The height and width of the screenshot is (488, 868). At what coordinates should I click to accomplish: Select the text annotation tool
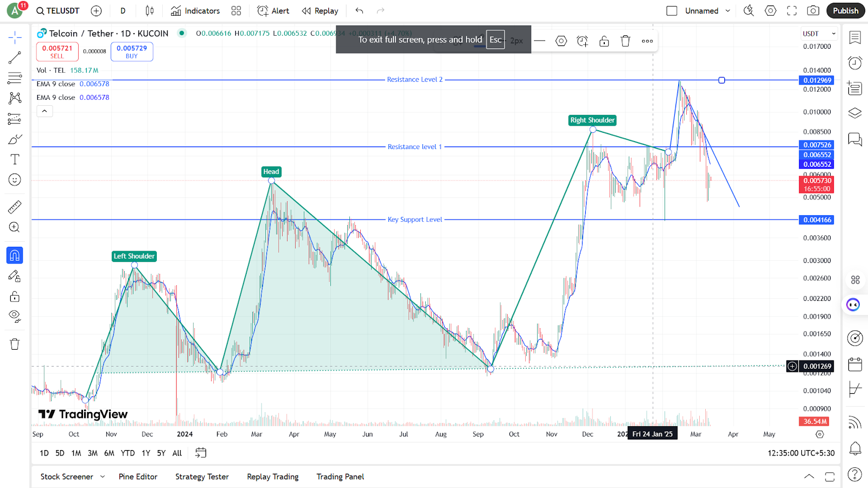tap(15, 159)
